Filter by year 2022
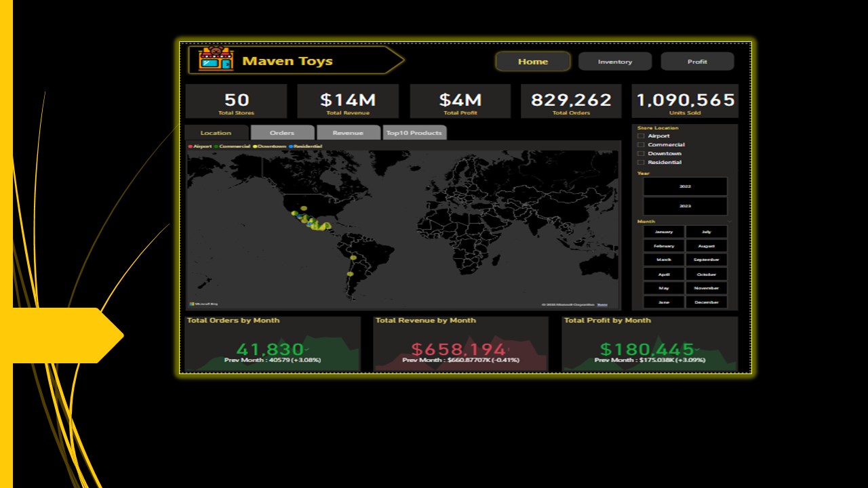 tap(685, 186)
